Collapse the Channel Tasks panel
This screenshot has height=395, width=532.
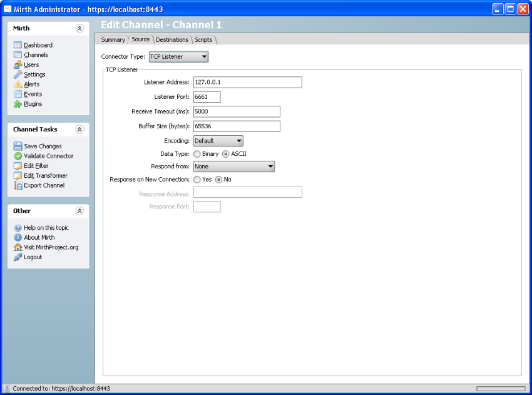point(79,130)
